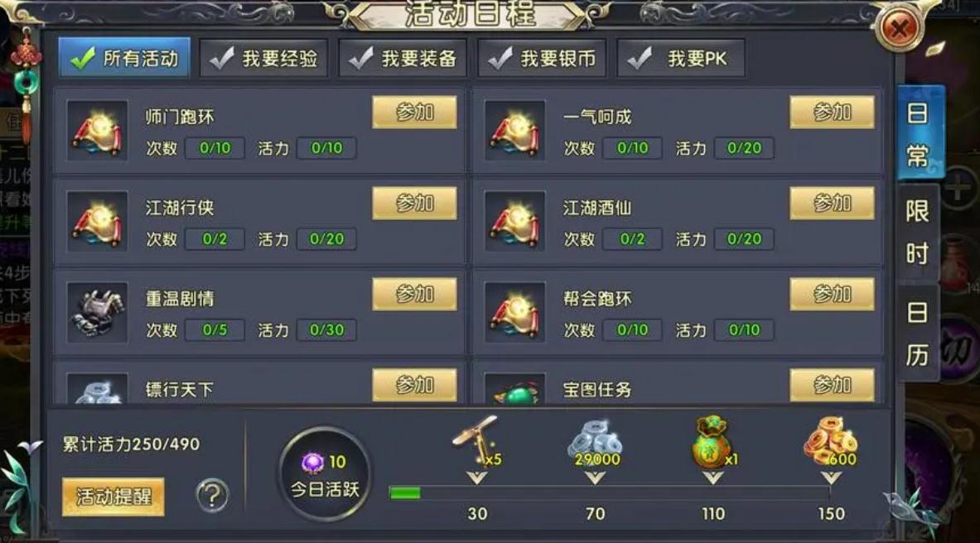Click the green pouch x1 reward

coord(712,442)
